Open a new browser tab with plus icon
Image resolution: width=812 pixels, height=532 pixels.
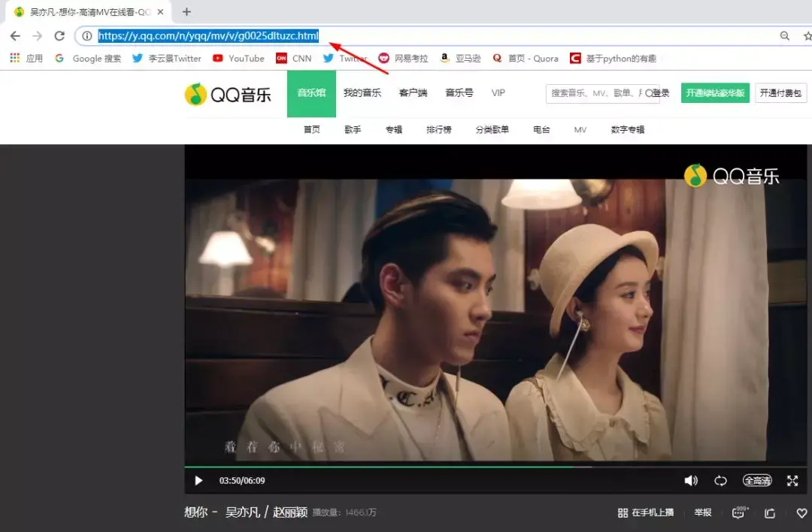coord(186,11)
